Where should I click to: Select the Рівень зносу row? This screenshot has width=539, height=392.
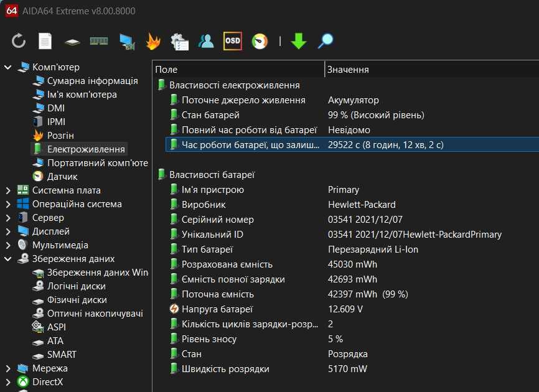pos(209,339)
